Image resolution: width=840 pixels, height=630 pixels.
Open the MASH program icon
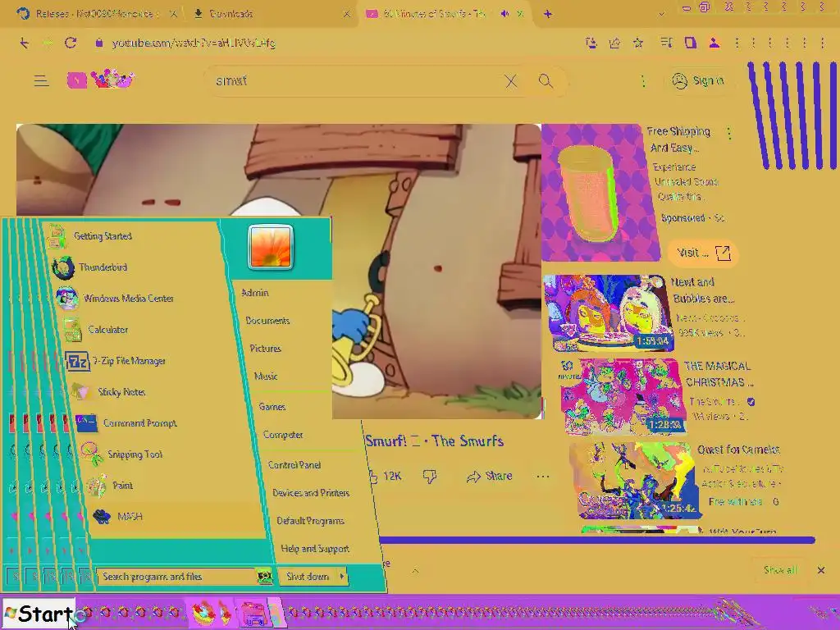pyautogui.click(x=102, y=517)
